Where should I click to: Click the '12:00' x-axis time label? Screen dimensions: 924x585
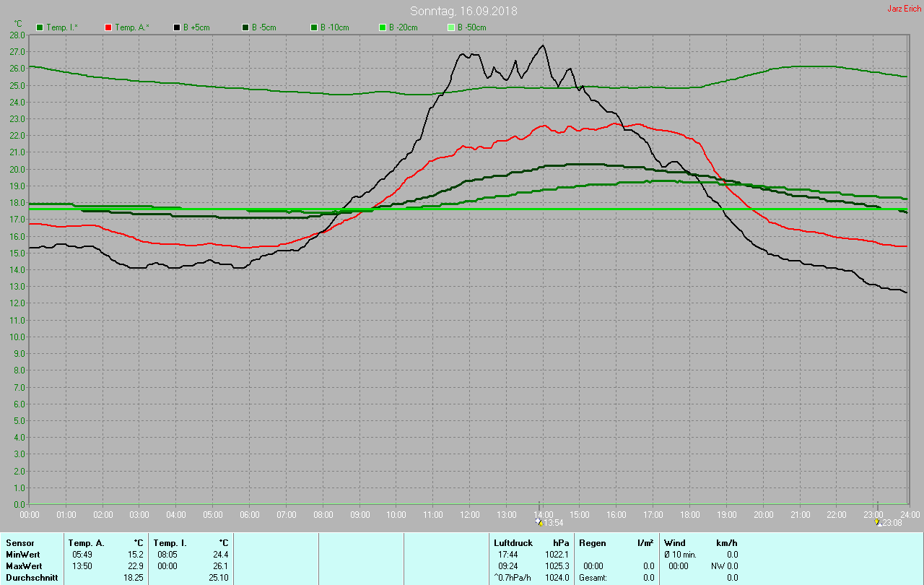[470, 515]
